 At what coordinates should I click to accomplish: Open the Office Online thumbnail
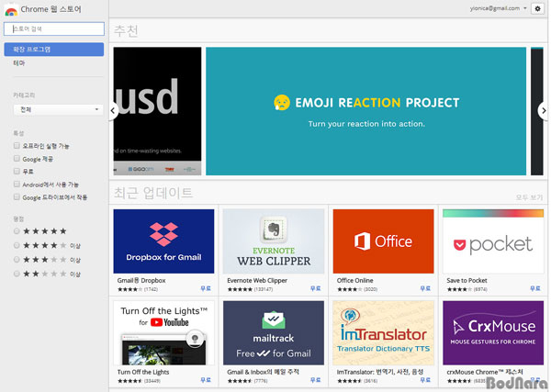383,241
